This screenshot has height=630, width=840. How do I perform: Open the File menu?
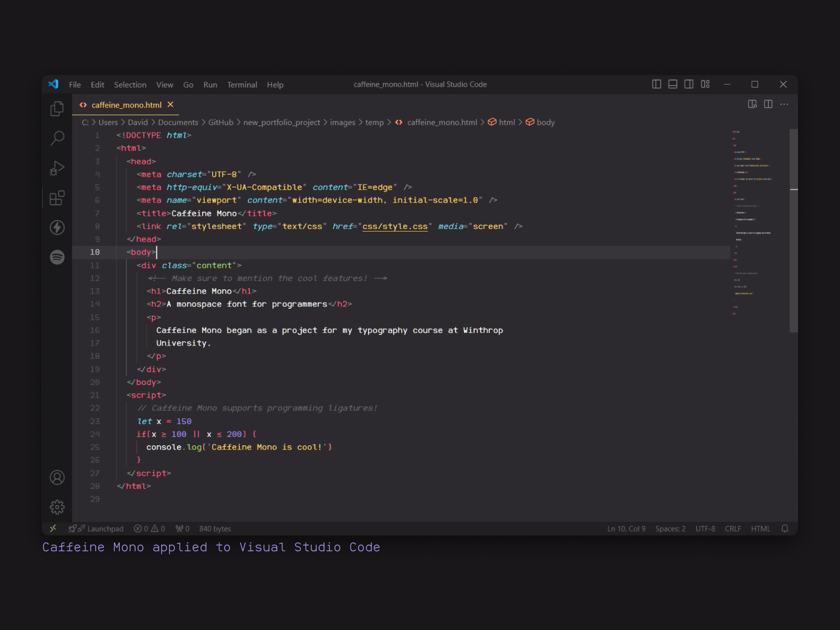[x=75, y=85]
